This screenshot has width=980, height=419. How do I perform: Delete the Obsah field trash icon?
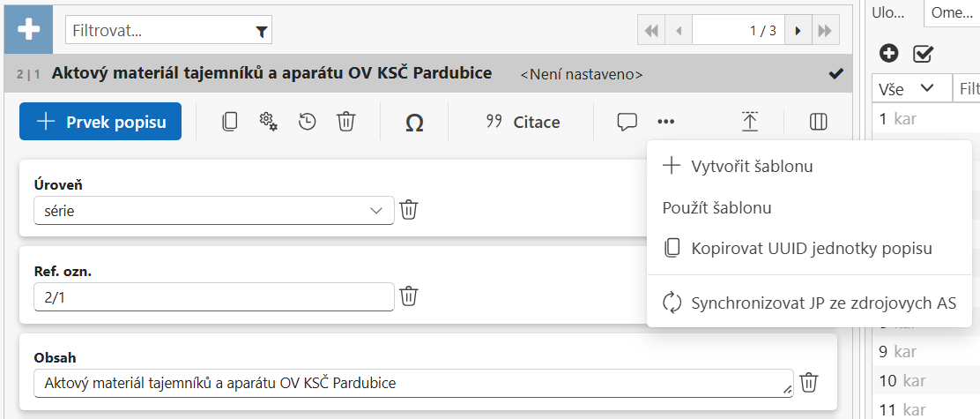coord(809,381)
